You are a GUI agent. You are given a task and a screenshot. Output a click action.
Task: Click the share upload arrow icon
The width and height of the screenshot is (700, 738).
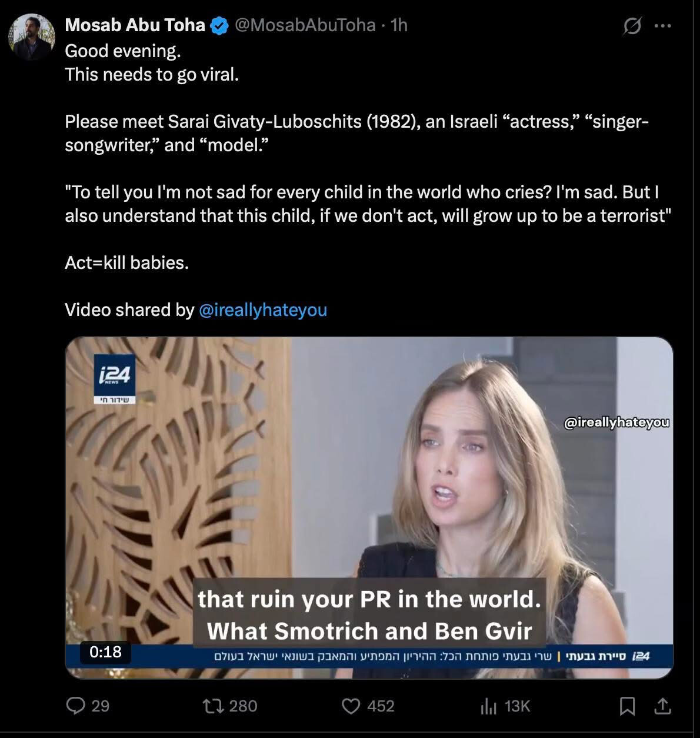[x=662, y=705]
